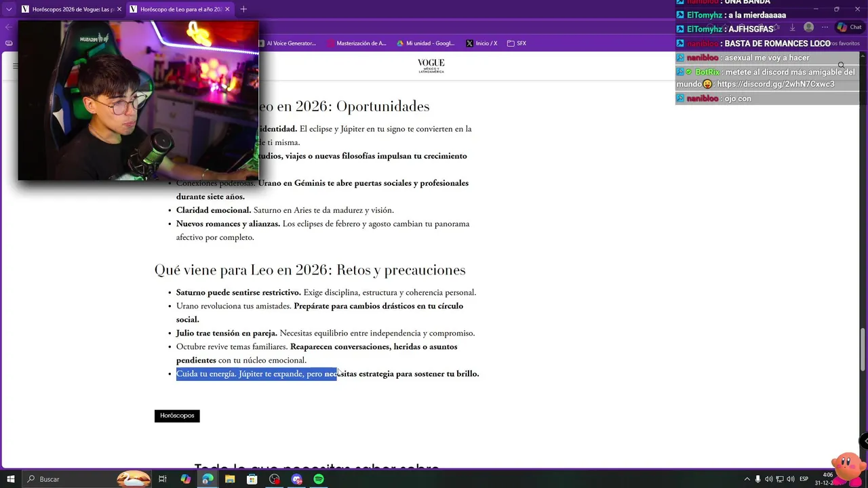The width and height of the screenshot is (868, 488).
Task: Click the taskbar Buscar search box
Action: pyautogui.click(x=87, y=479)
